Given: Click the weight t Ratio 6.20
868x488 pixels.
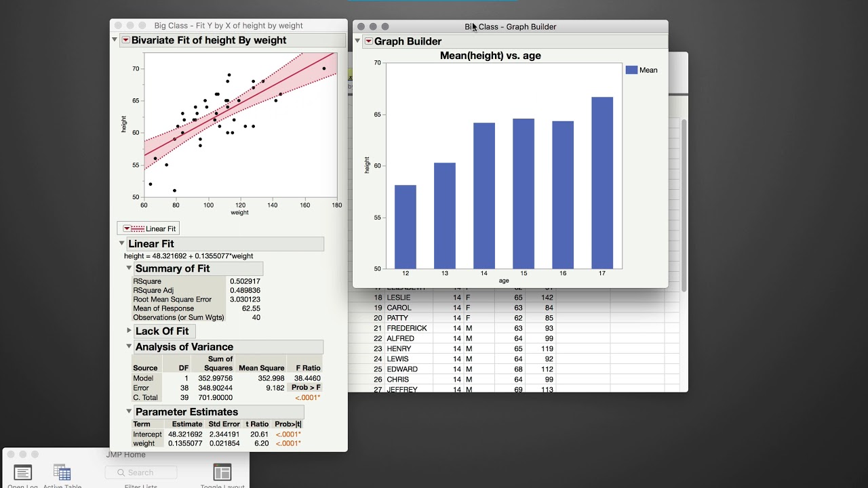Looking at the screenshot, I should [262, 443].
